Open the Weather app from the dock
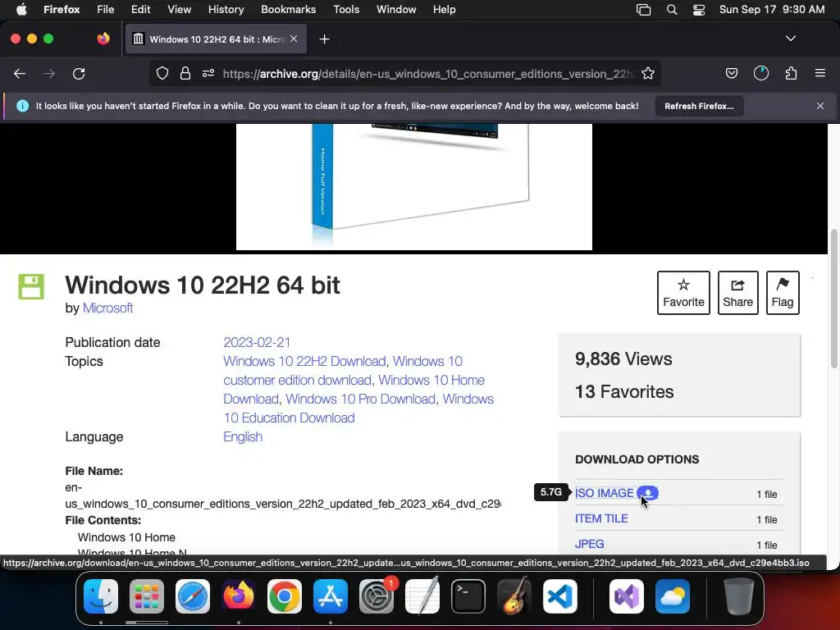The height and width of the screenshot is (630, 840). [x=673, y=596]
